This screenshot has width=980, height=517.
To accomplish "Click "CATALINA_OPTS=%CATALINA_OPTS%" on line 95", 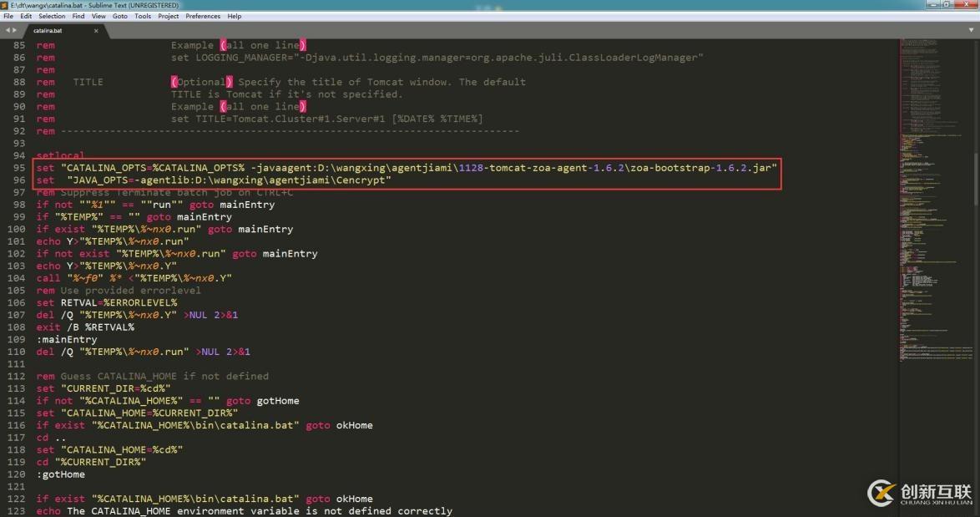I will click(x=155, y=168).
